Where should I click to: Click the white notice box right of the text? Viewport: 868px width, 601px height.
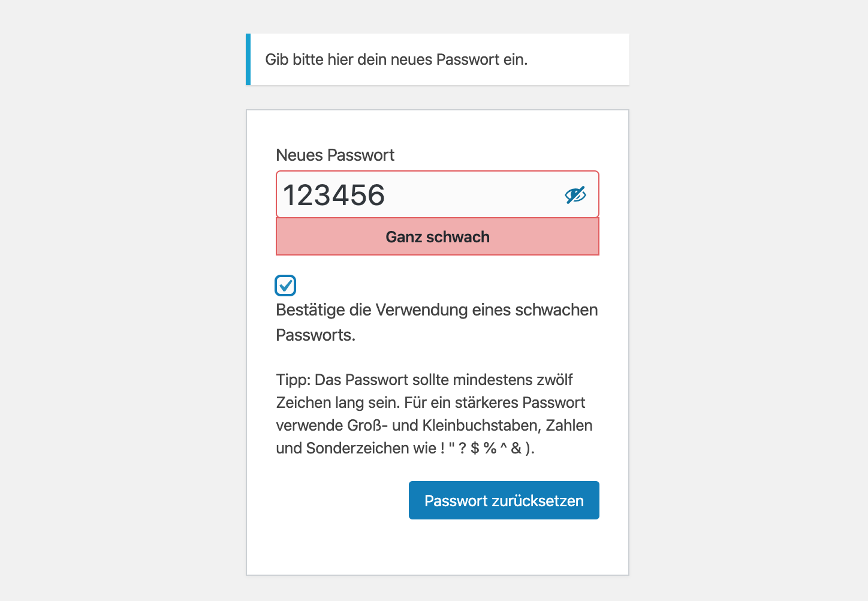pyautogui.click(x=578, y=59)
